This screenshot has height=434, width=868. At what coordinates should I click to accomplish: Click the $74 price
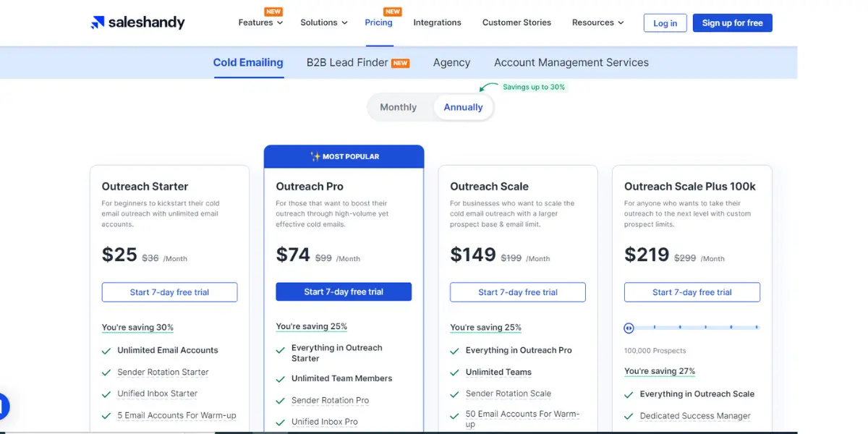tap(294, 255)
